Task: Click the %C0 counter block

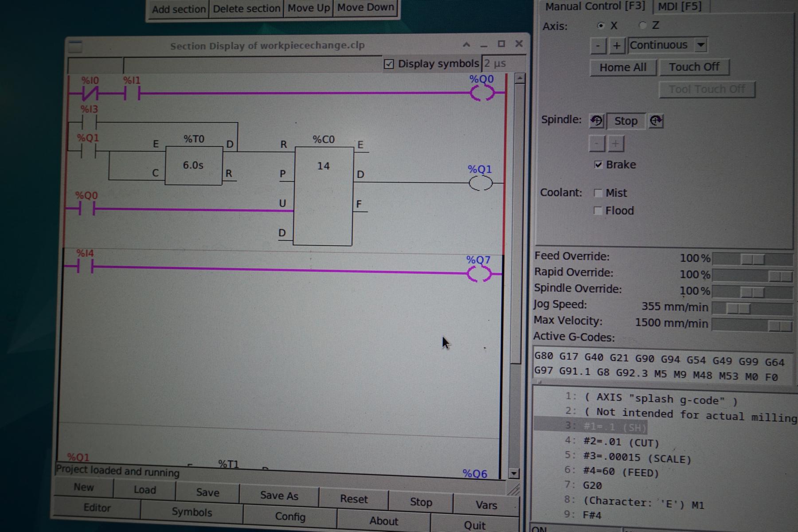Action: click(x=323, y=196)
